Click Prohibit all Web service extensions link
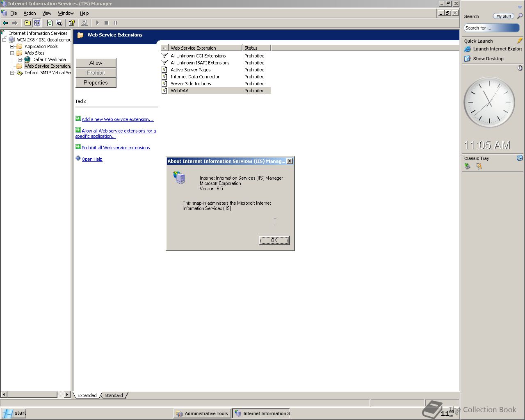The height and width of the screenshot is (420, 525). tap(116, 148)
